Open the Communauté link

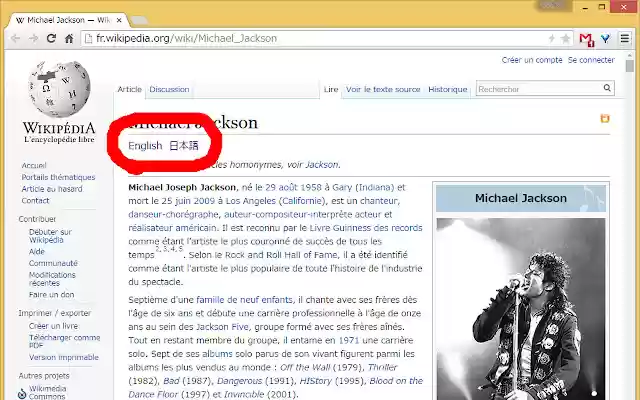point(53,263)
